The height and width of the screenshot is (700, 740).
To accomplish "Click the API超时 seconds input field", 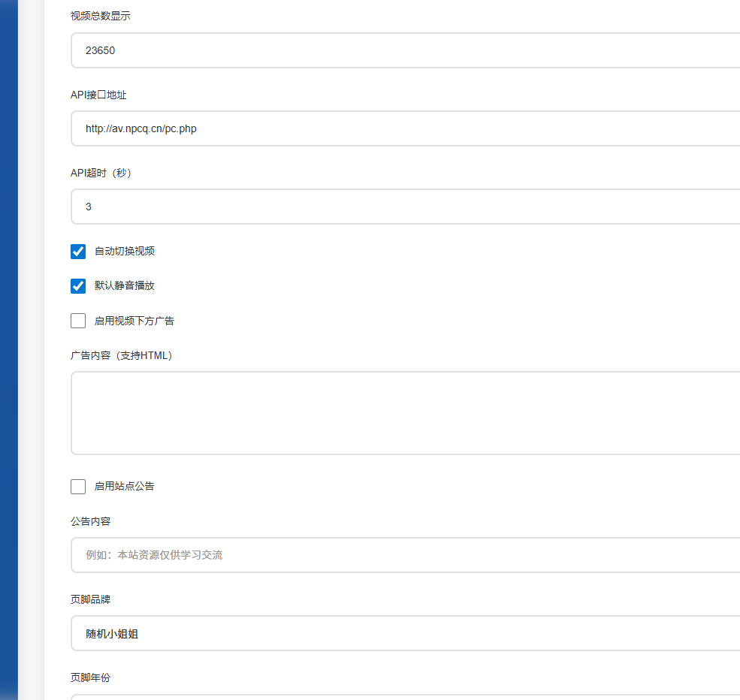I will tap(406, 207).
